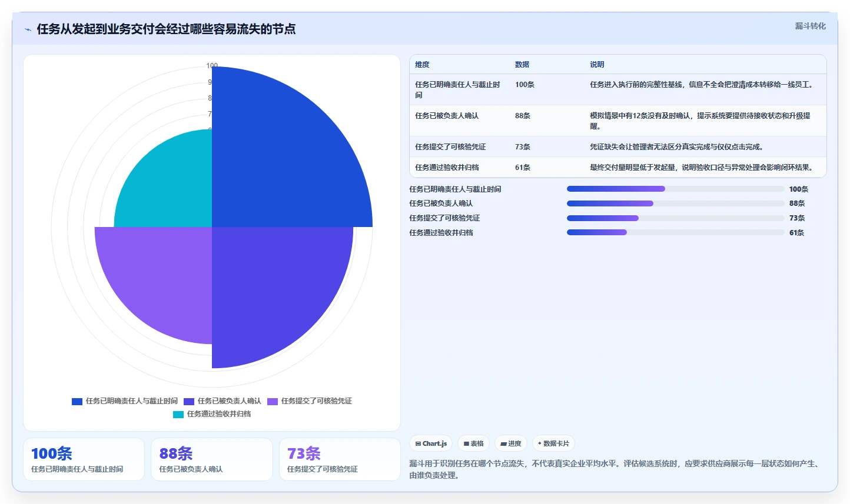
Task: Toggle legend swatch 任务已明确责任人与截止时间
Action: point(77,401)
